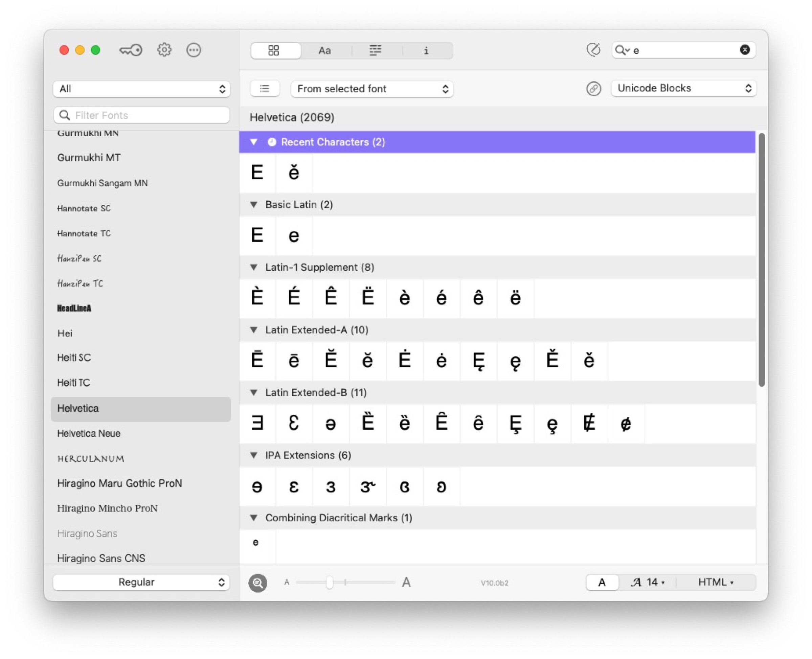
Task: Select Helvetica Neue in font list
Action: (x=89, y=433)
